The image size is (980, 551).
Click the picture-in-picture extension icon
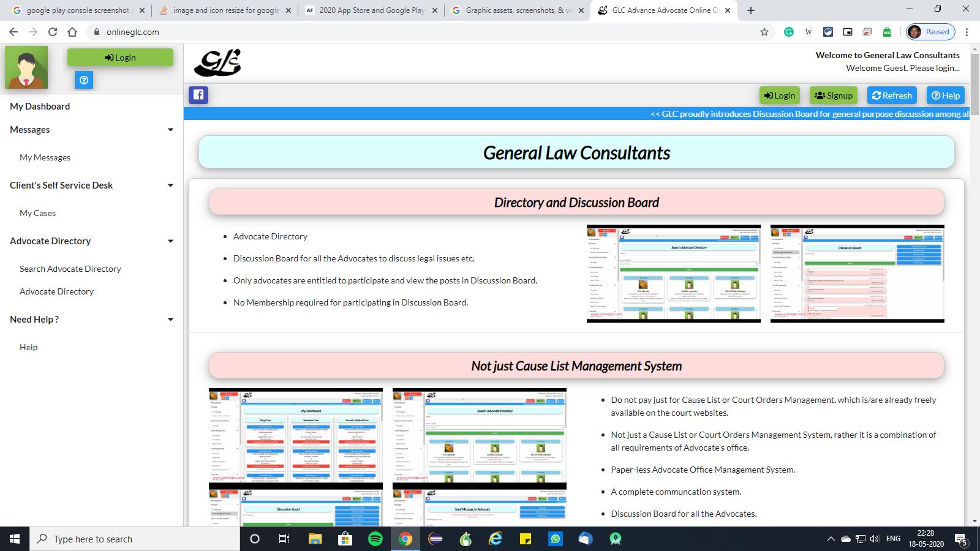tap(848, 32)
